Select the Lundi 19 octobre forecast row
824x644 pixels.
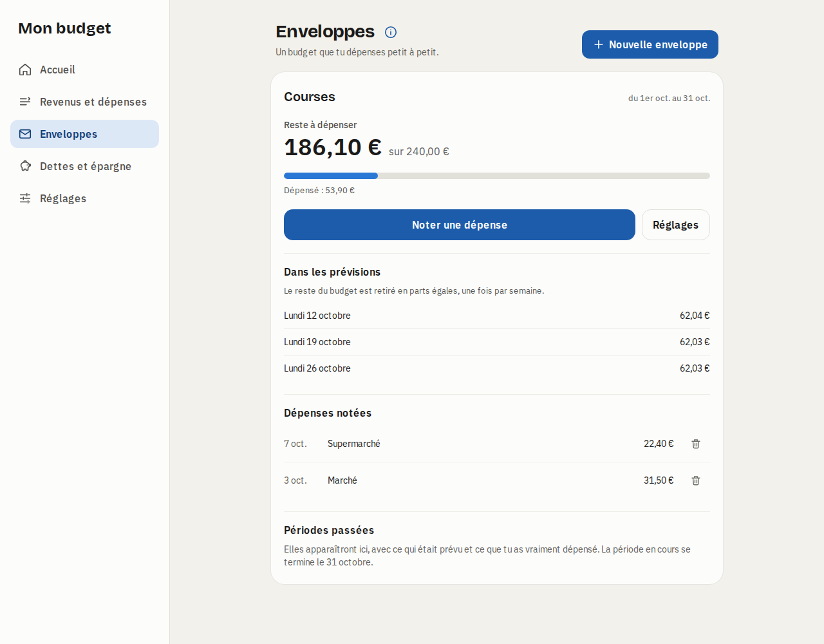click(497, 342)
